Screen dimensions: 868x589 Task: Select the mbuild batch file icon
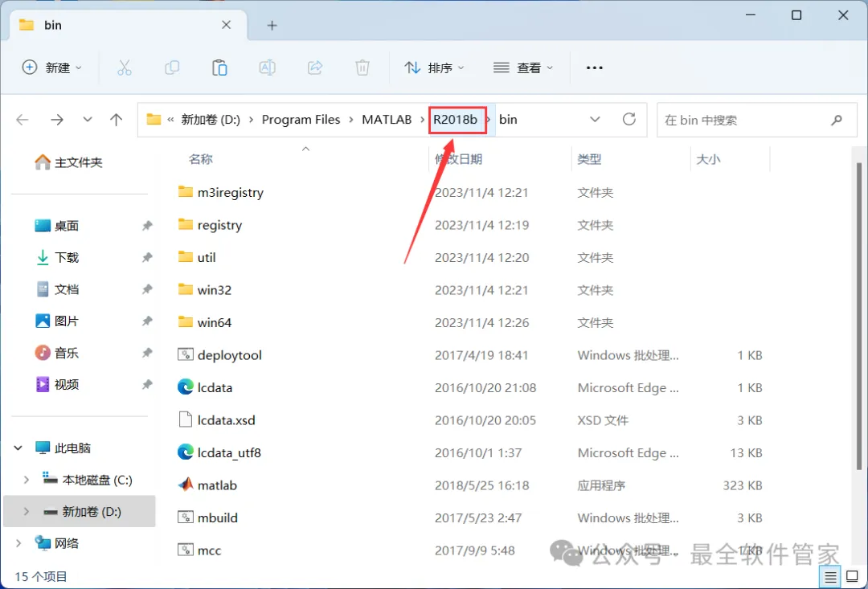pyautogui.click(x=186, y=517)
